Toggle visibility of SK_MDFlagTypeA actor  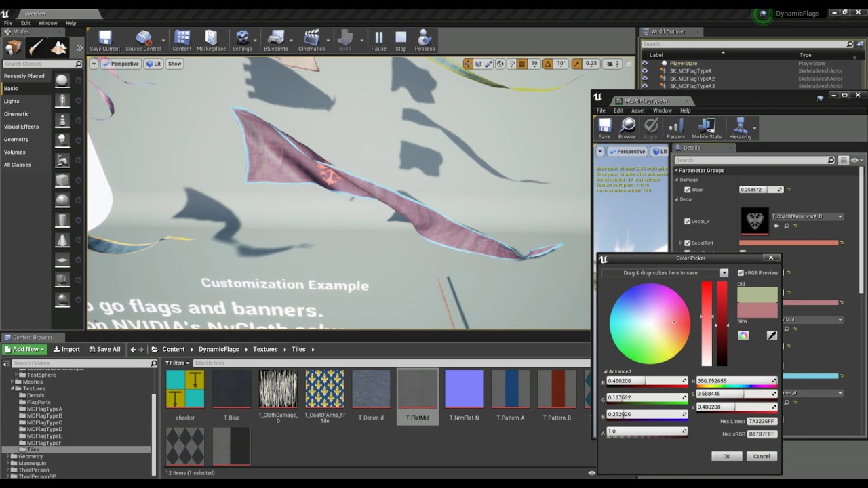(x=645, y=71)
